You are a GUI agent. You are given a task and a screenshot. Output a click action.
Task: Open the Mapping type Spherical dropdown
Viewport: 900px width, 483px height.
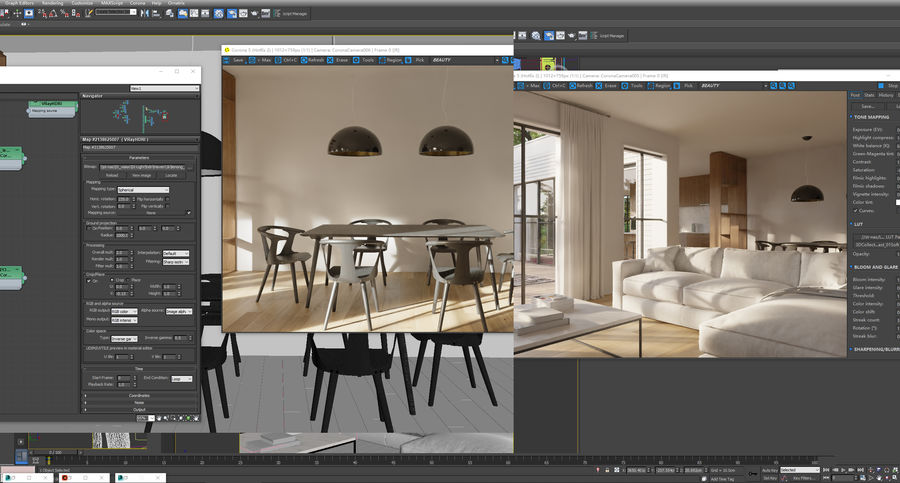pos(143,190)
